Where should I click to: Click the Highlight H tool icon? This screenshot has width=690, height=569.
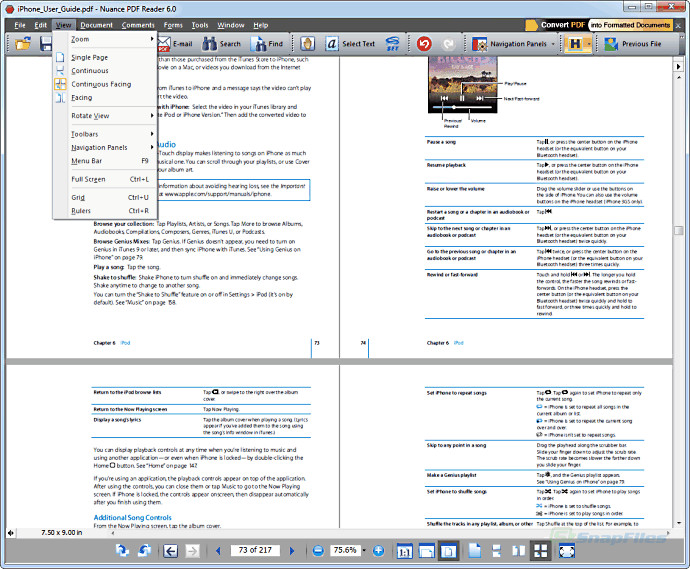(575, 44)
